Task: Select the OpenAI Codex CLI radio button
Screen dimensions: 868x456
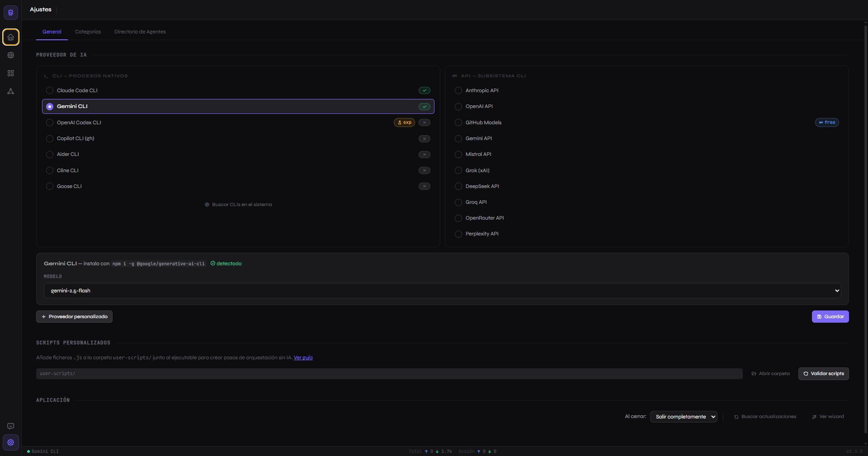Action: 50,122
